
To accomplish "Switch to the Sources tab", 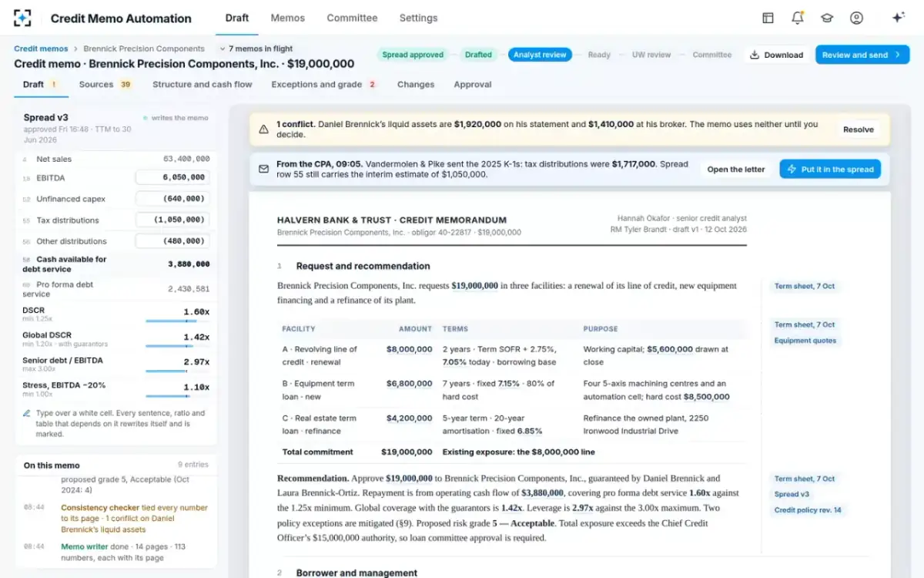I will [x=105, y=85].
